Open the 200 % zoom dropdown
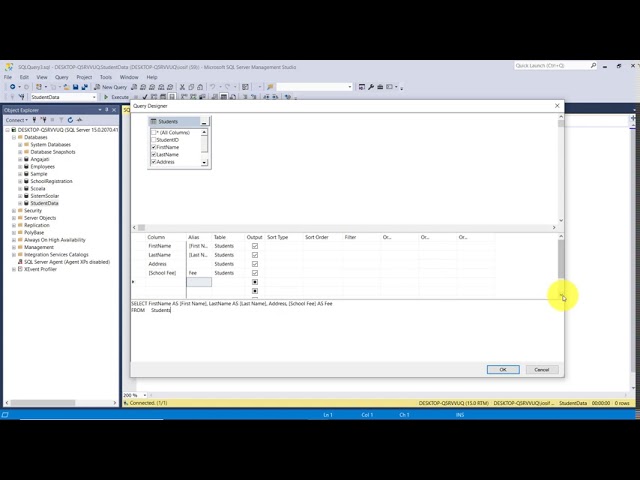The width and height of the screenshot is (640, 480). click(144, 395)
